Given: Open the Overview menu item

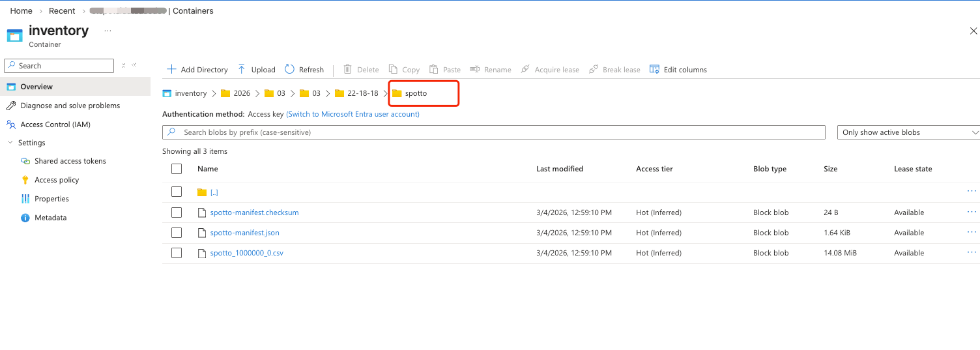Looking at the screenshot, I should tap(75, 87).
